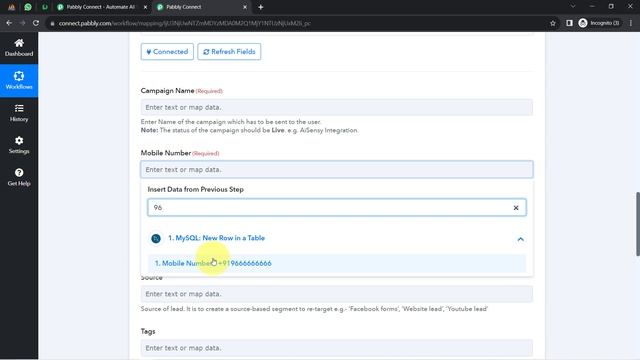Screen dimensions: 640x360
Task: Open the Dashboard sidebar item
Action: [x=19, y=48]
